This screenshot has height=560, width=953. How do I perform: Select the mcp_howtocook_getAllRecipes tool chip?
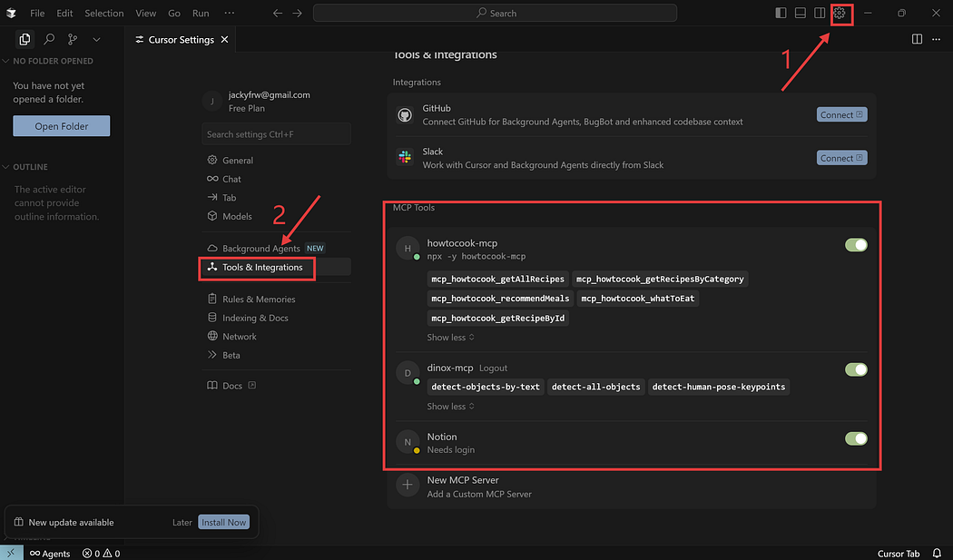tap(497, 279)
